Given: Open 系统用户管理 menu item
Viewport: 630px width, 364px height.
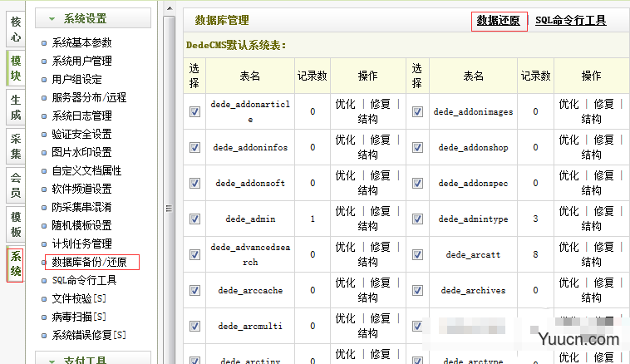Looking at the screenshot, I should pyautogui.click(x=81, y=61).
